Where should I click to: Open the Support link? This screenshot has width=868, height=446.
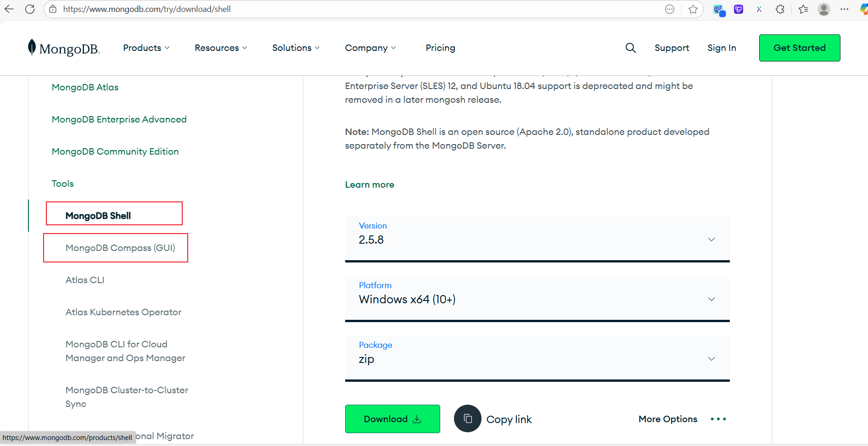672,48
